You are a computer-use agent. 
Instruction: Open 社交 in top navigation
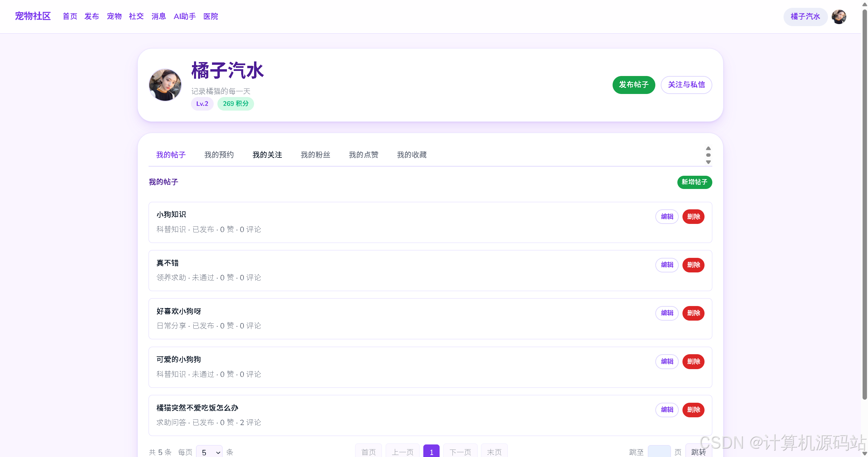click(136, 16)
